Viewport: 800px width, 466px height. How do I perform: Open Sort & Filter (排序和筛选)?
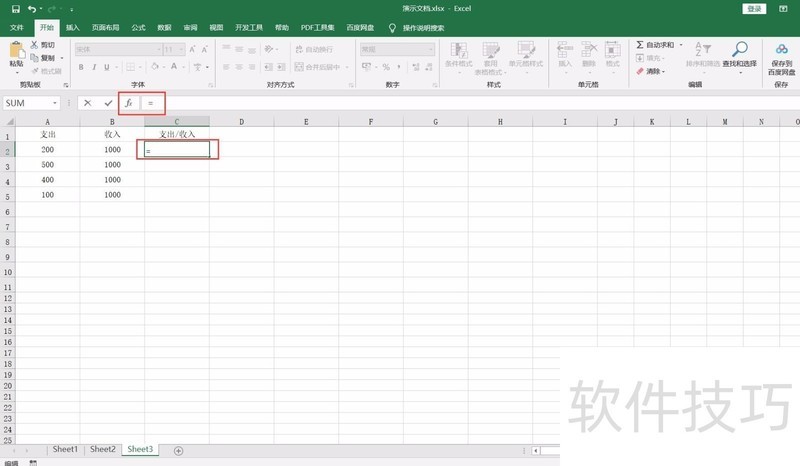coord(703,54)
